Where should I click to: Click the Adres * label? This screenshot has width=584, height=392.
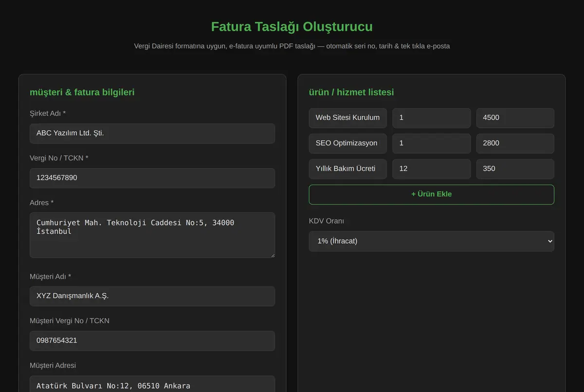(x=42, y=202)
